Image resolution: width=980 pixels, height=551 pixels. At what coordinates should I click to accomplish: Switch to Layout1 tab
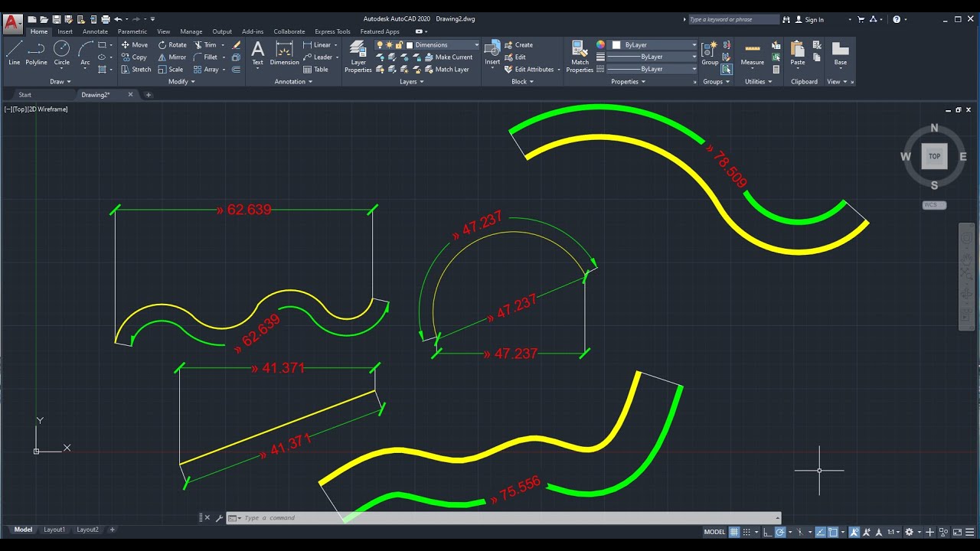(54, 530)
